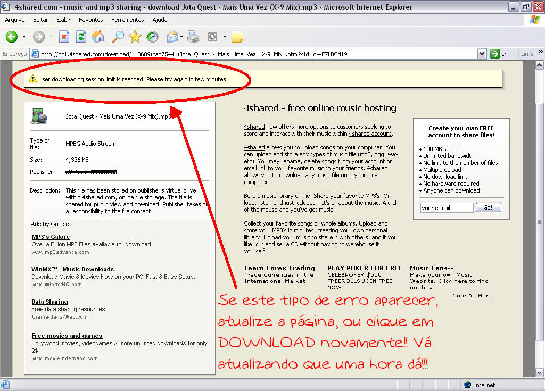This screenshot has width=545, height=392.
Task: Click the vertical scrollbar down arrow
Action: [540, 373]
